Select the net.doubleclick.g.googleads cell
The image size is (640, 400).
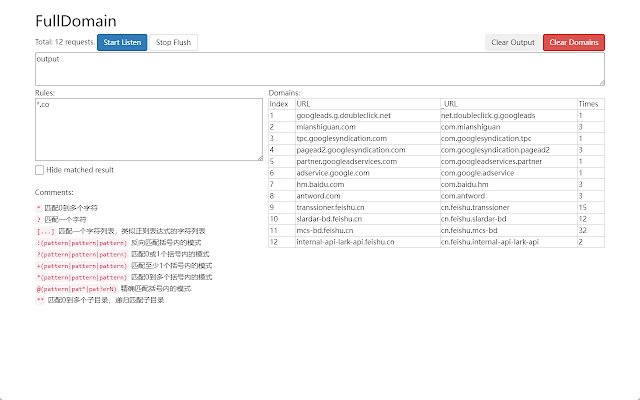point(509,116)
